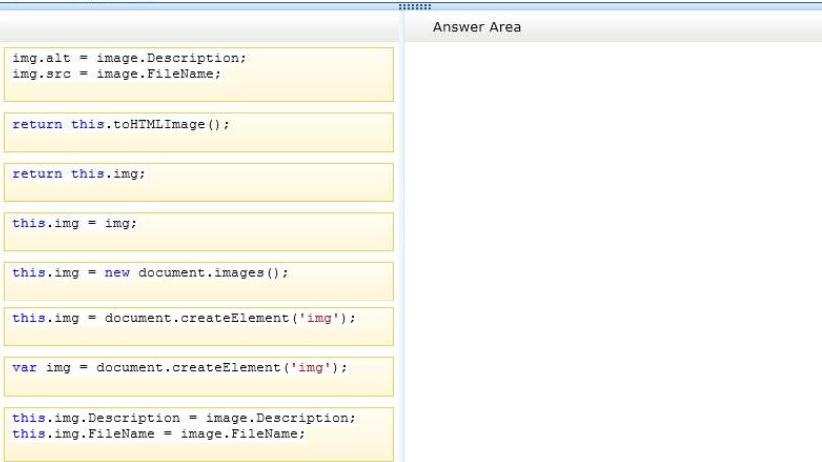Click the Answer Area header

pyautogui.click(x=477, y=27)
